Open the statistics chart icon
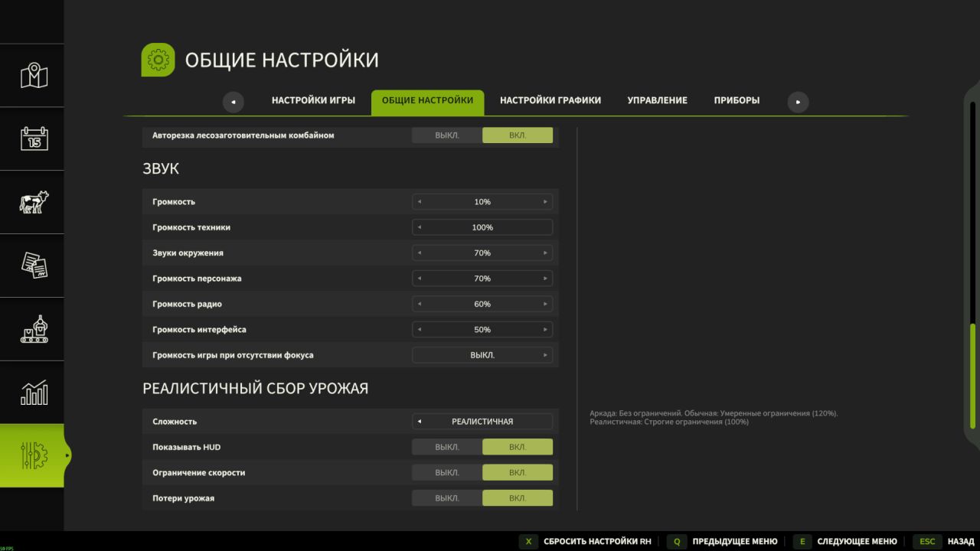Viewport: 980px width, 551px height. 34,393
